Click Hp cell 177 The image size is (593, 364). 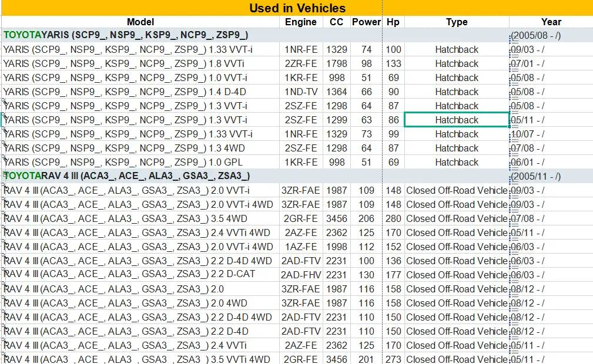click(x=393, y=275)
